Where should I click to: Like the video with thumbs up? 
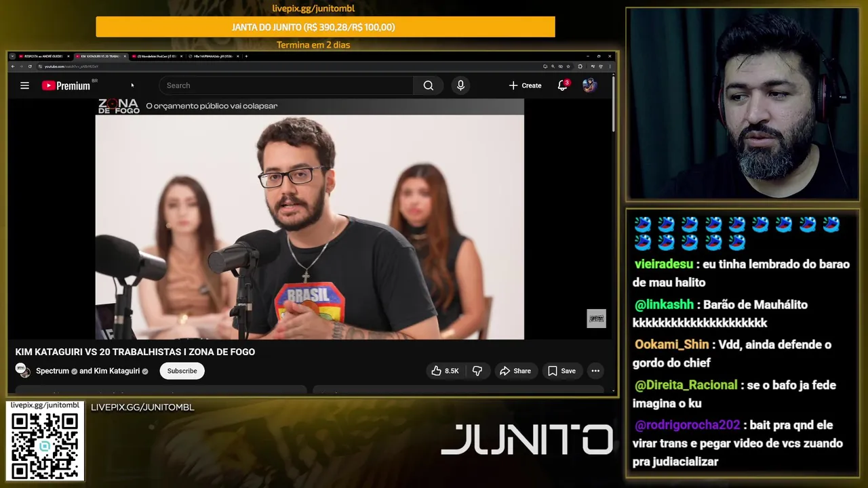(x=445, y=371)
